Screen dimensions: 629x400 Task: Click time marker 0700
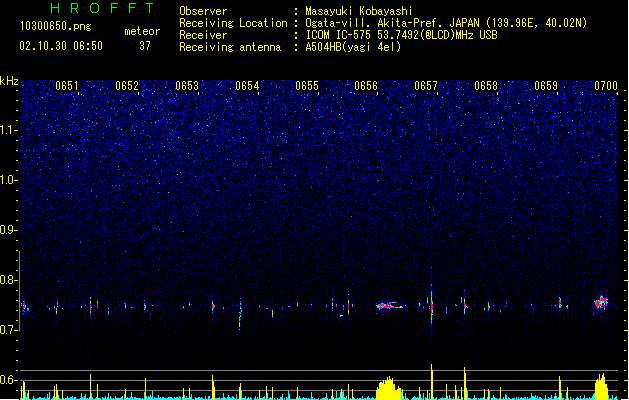[606, 86]
